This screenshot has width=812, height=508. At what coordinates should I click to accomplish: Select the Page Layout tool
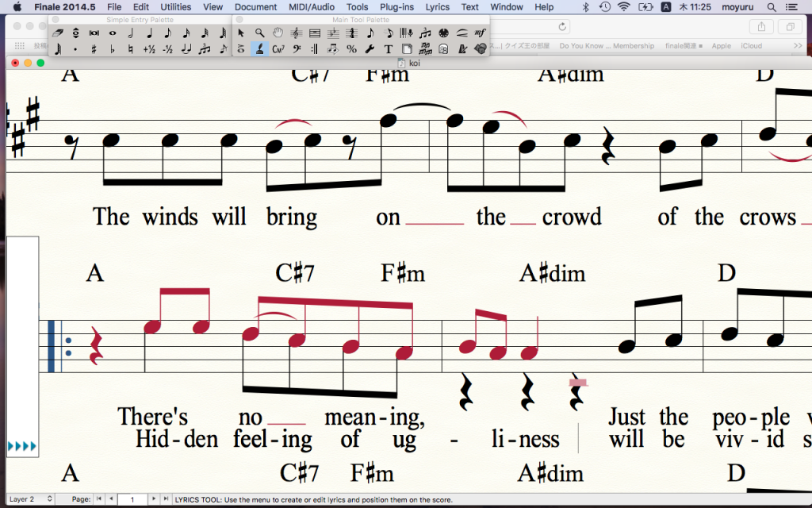tap(407, 49)
